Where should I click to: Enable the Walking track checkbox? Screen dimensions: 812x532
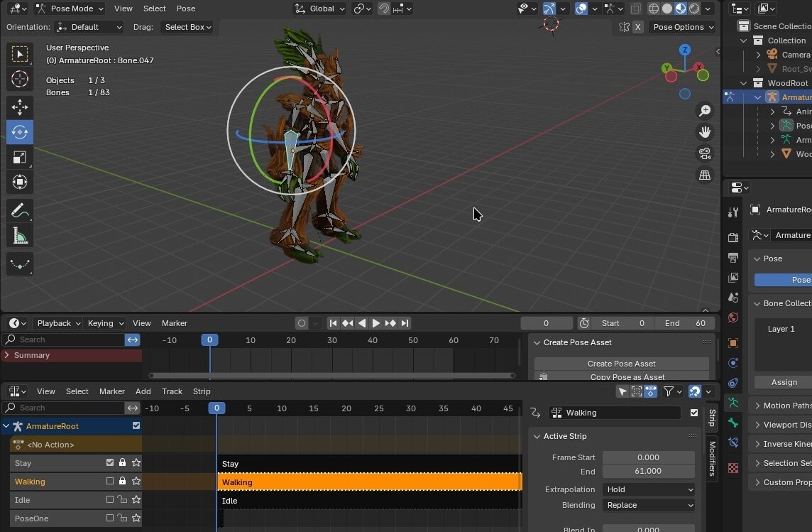point(110,481)
